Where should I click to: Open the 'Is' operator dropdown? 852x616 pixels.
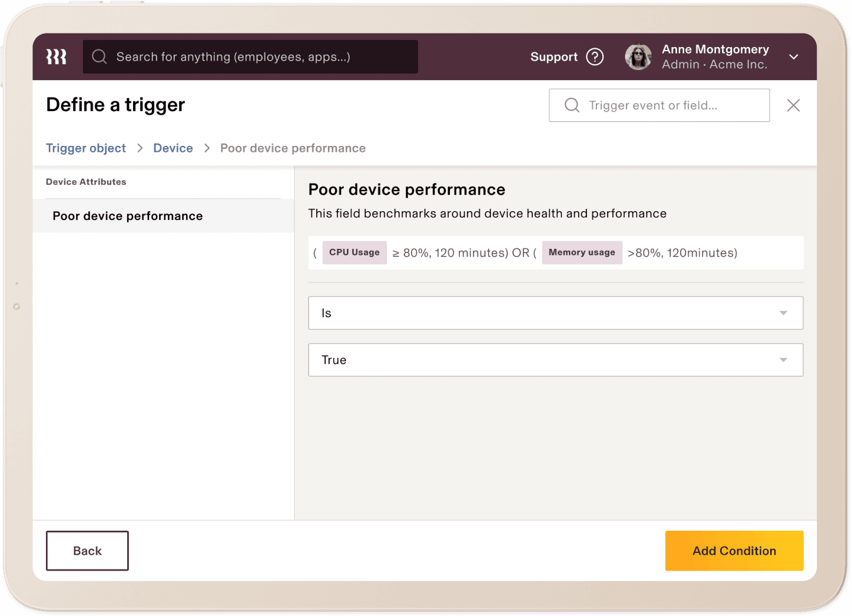(555, 313)
